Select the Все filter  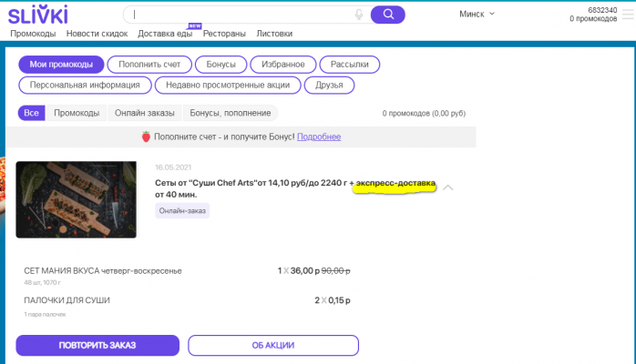(x=31, y=113)
